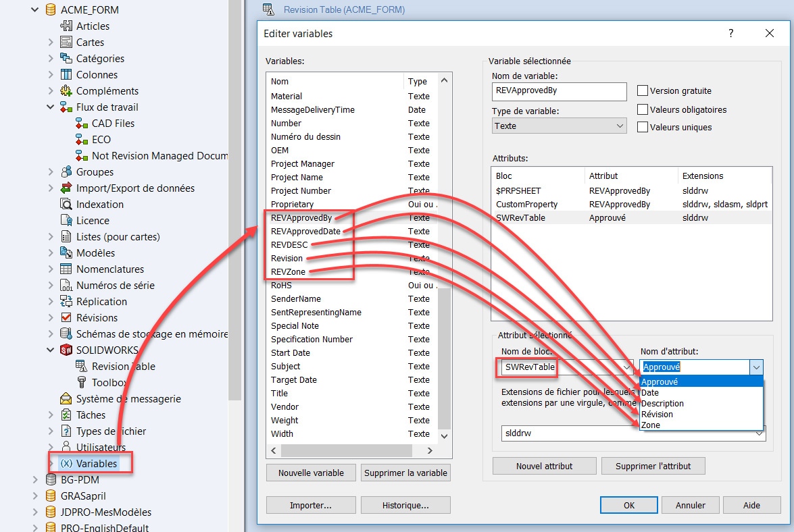This screenshot has width=794, height=532.
Task: Click the Numéros de série icon
Action: click(x=66, y=285)
